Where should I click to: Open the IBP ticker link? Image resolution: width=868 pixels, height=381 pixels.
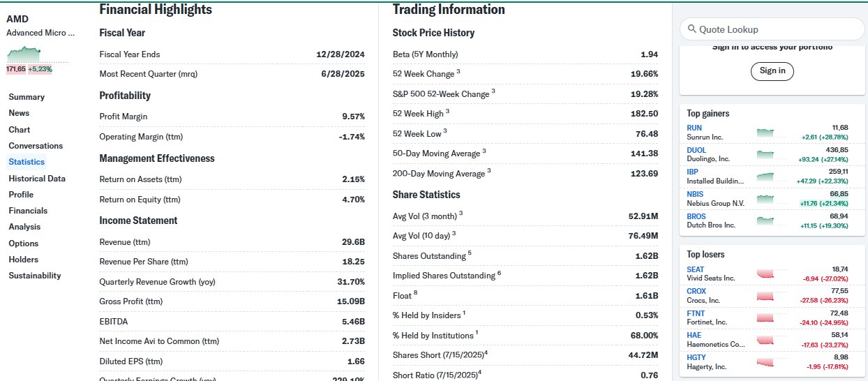click(692, 172)
